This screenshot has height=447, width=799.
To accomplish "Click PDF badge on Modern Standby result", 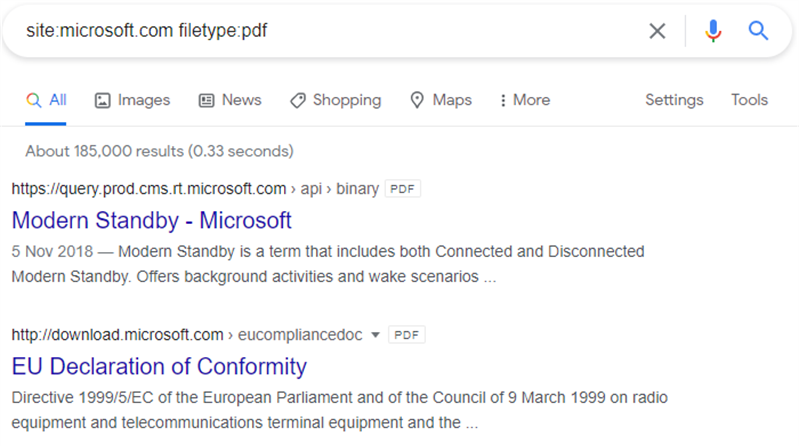I will 402,189.
